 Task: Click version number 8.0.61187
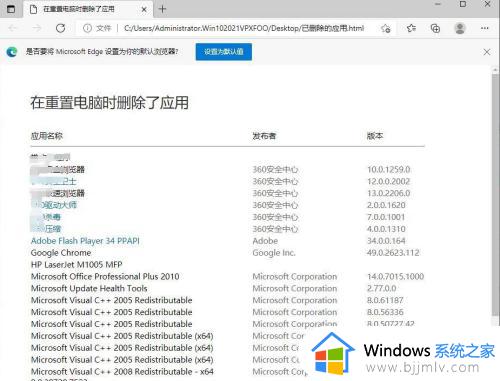[x=385, y=300]
